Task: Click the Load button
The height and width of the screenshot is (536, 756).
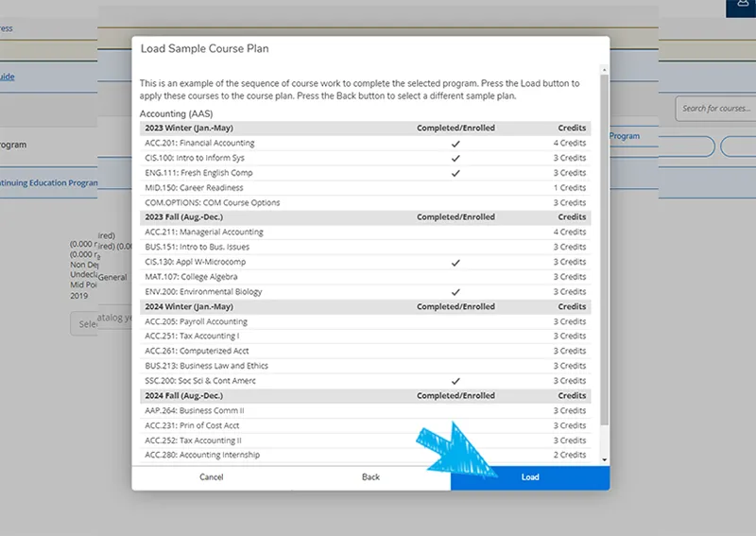Action: [x=530, y=477]
